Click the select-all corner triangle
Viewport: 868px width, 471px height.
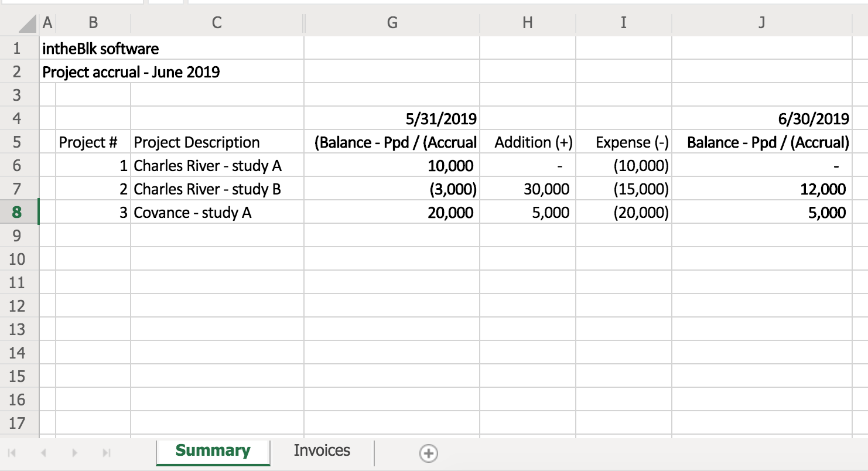pos(27,23)
